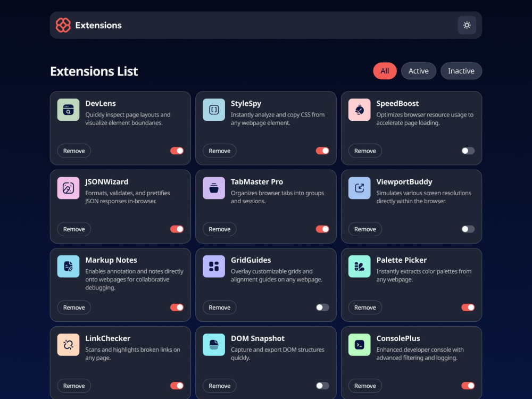Click the Markup Notes title text
Image resolution: width=532 pixels, height=399 pixels.
click(111, 260)
